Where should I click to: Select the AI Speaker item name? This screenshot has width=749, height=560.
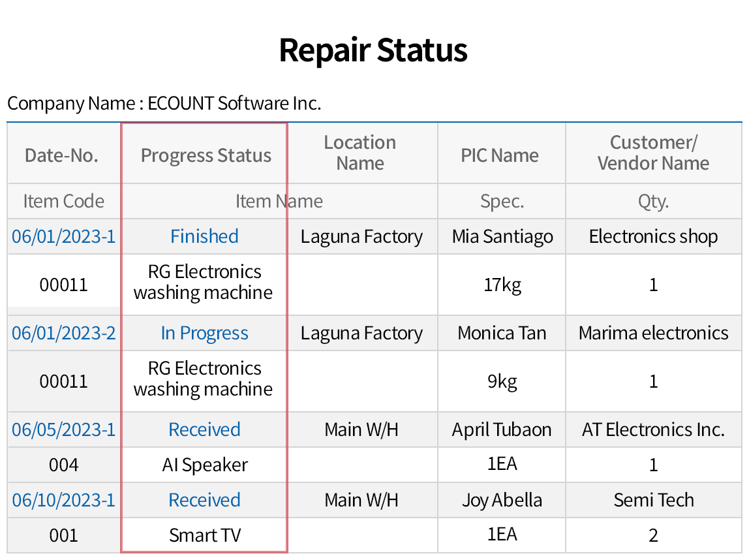205,465
